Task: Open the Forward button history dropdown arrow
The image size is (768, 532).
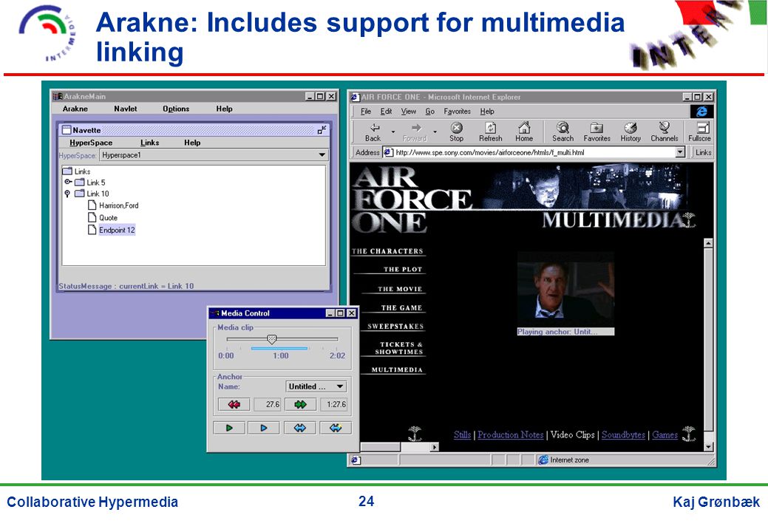Action: coord(435,132)
